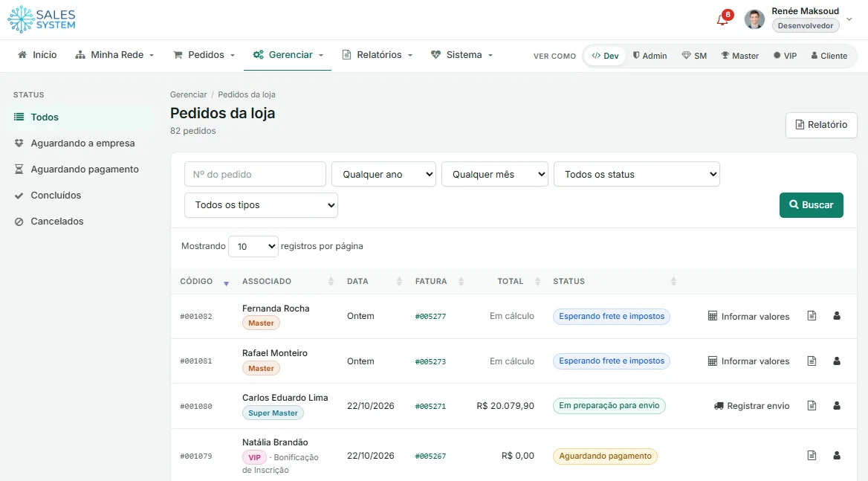Filter by Cancelados orders

(82, 222)
